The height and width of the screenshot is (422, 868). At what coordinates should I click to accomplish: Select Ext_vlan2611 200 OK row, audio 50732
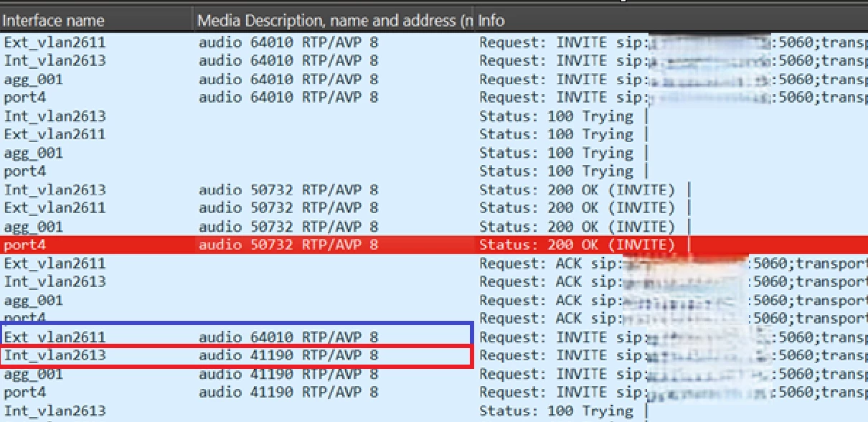point(434,208)
